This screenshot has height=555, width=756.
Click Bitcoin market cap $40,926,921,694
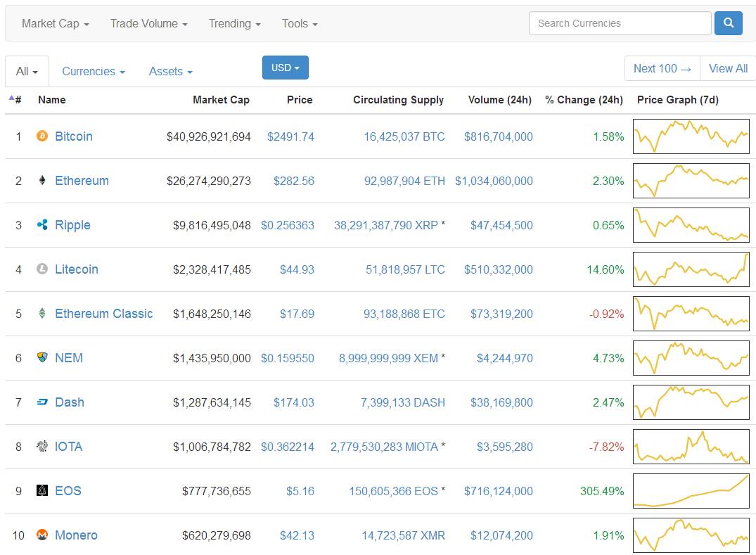(x=208, y=136)
